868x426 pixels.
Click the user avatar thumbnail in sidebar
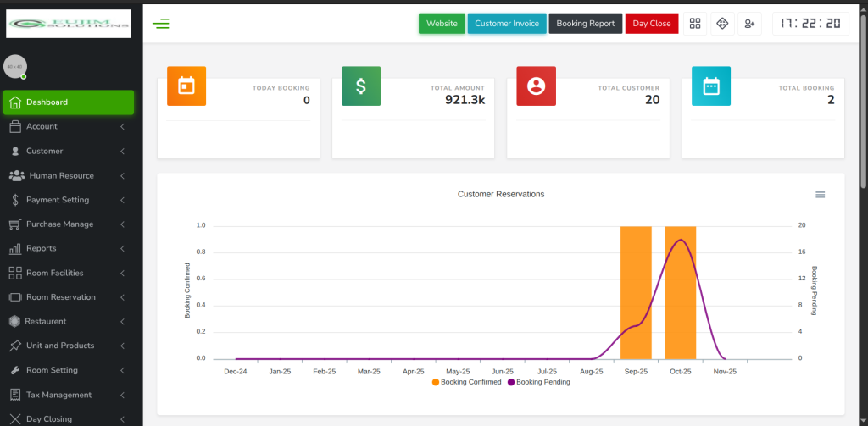[15, 66]
